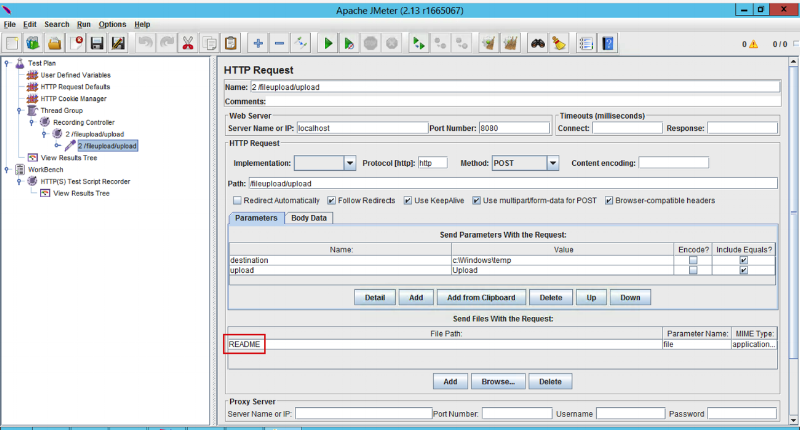Screen dimensions: 800x430
Task: Open the Method dropdown showing POST
Action: coord(552,163)
